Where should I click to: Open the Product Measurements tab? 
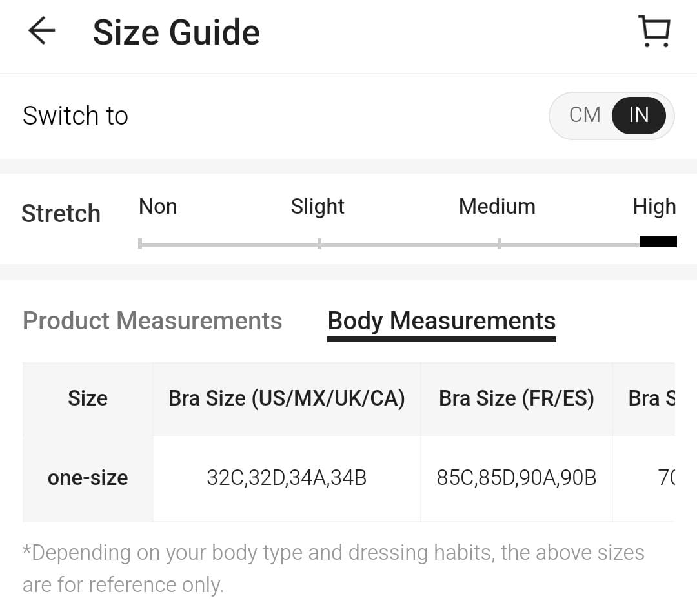coord(152,321)
